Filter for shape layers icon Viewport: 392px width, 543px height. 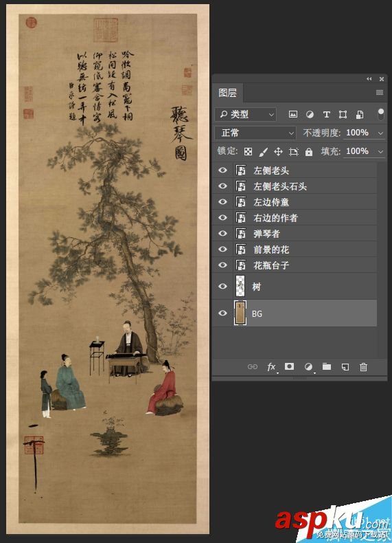[343, 114]
